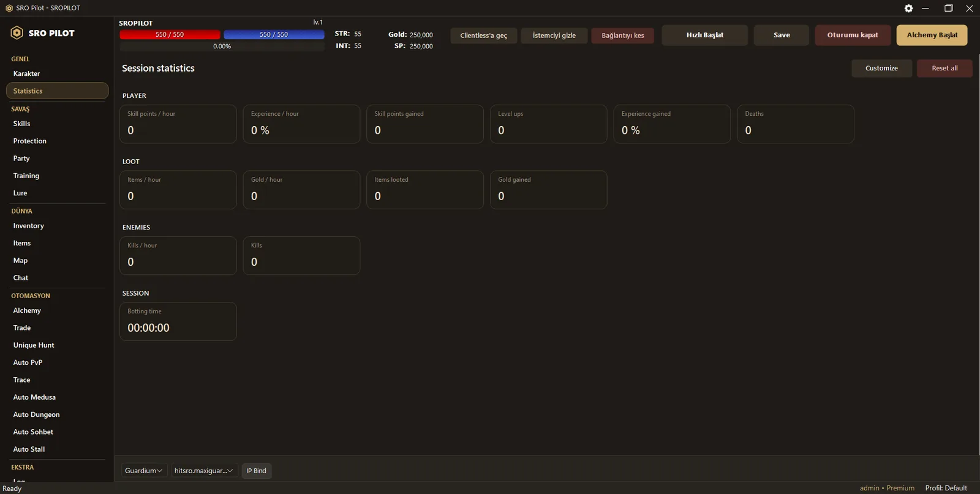The image size is (980, 494).
Task: Open the Guardium dropdown
Action: (144, 471)
